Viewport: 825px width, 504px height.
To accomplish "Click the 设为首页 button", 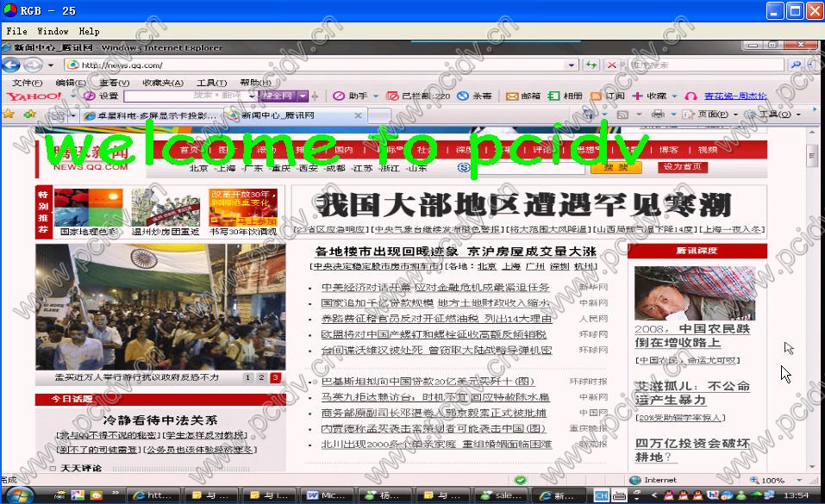I will (x=683, y=167).
